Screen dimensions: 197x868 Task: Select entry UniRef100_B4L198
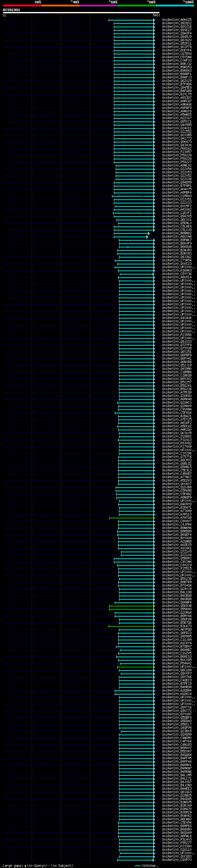pyautogui.click(x=177, y=592)
